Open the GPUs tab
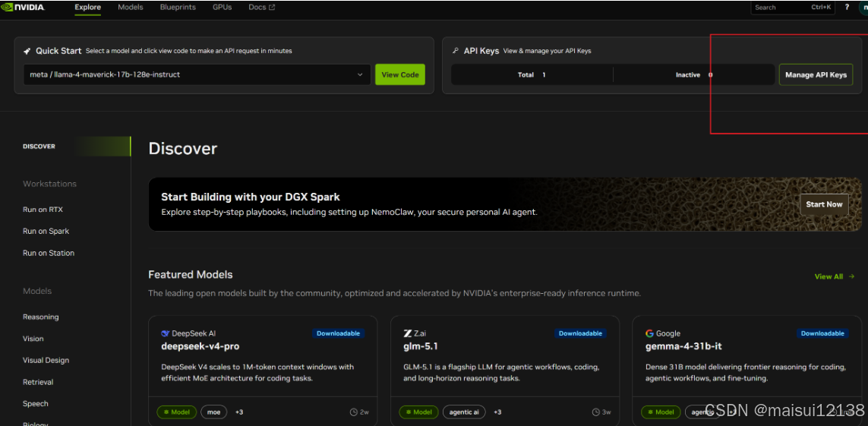This screenshot has height=426, width=868. (222, 7)
